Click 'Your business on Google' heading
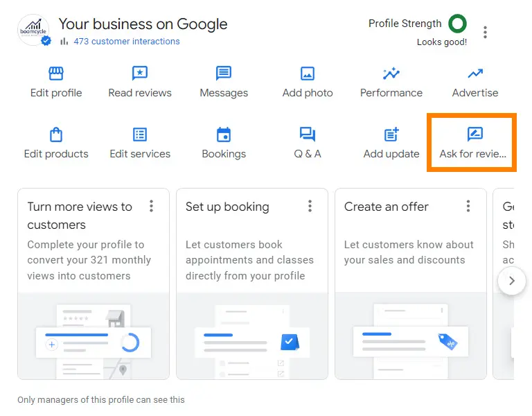This screenshot has height=416, width=532. point(143,24)
